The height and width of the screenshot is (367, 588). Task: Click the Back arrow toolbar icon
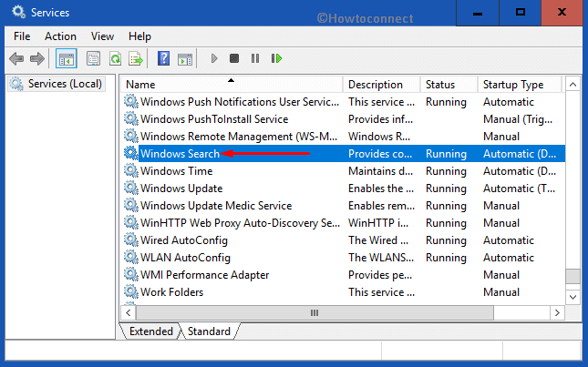[16, 59]
